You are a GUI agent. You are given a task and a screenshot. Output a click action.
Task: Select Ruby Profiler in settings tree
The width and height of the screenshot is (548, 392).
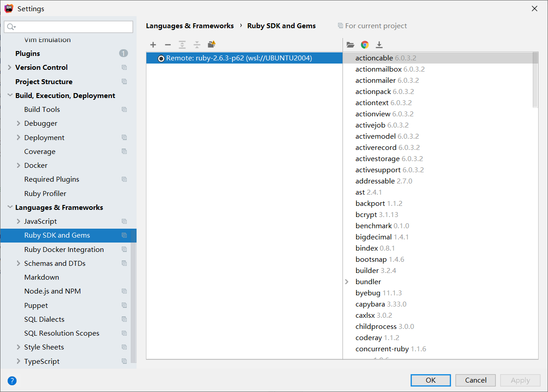click(45, 194)
